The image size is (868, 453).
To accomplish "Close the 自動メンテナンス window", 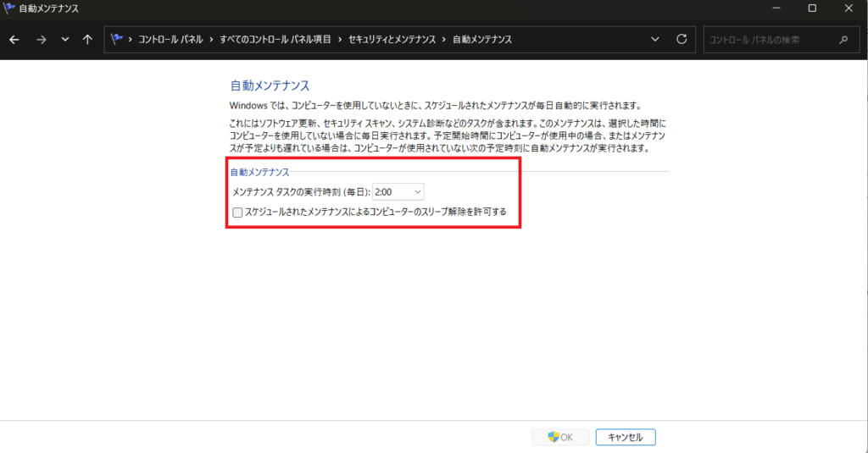I will point(849,8).
